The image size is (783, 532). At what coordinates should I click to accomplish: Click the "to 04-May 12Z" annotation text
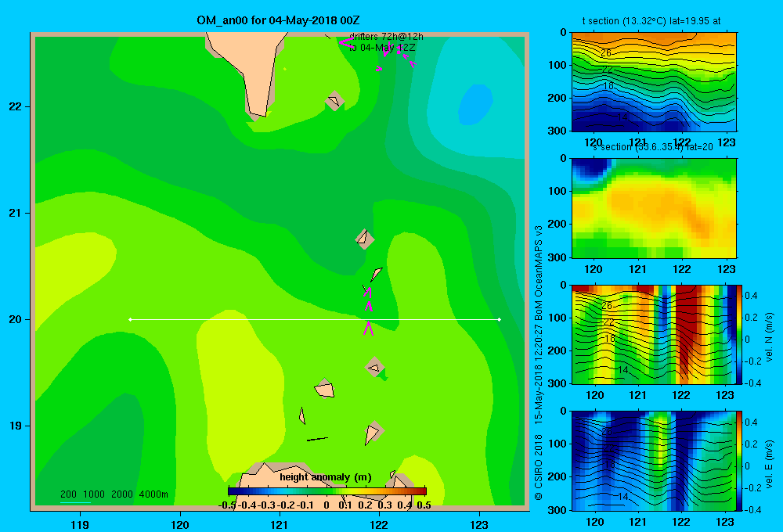[382, 48]
